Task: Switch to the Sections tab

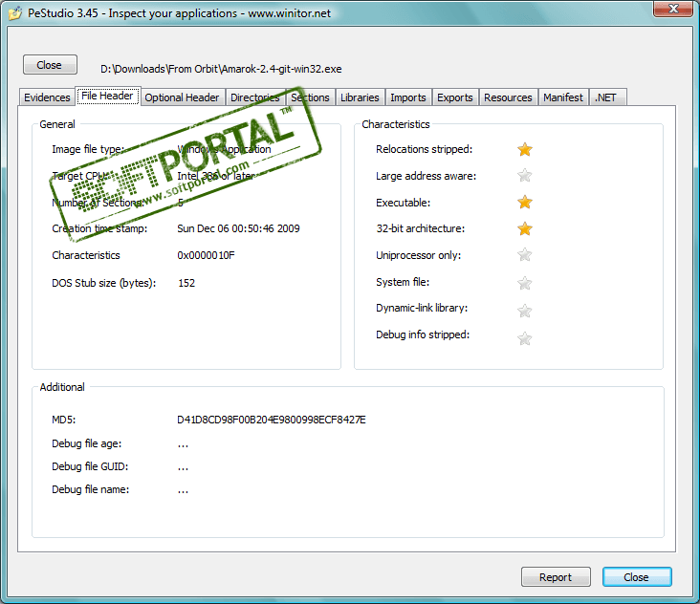Action: [x=310, y=97]
